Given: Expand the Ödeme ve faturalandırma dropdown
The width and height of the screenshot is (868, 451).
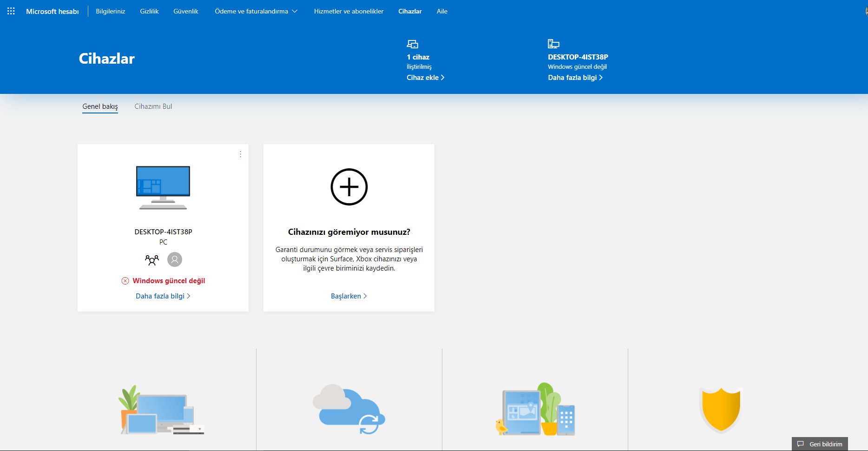Looking at the screenshot, I should [x=256, y=11].
